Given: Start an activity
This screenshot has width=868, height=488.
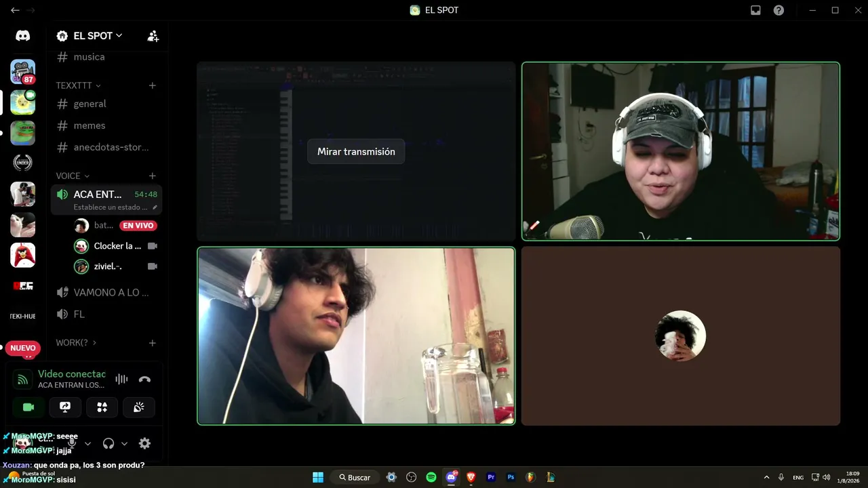Looking at the screenshot, I should [102, 407].
